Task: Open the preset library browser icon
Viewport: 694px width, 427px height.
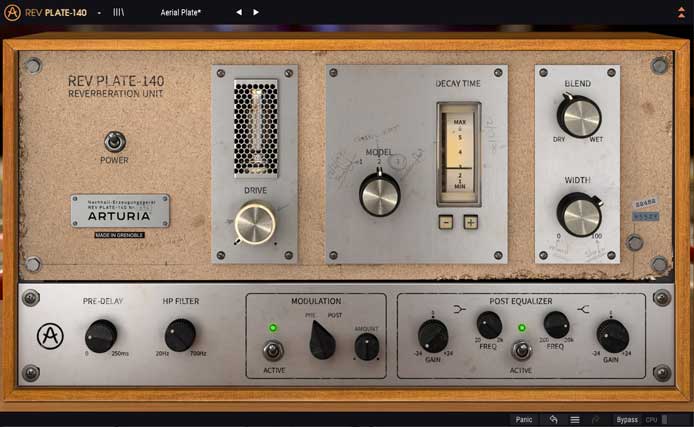Action: click(118, 12)
